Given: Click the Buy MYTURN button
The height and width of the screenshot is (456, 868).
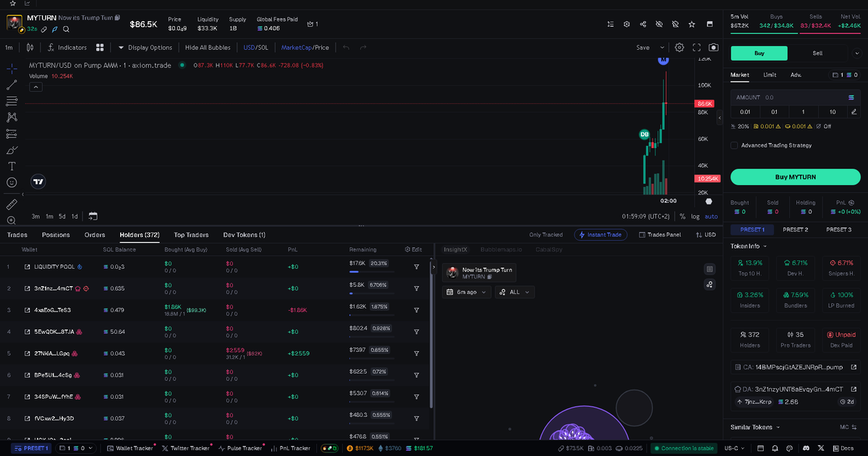Looking at the screenshot, I should [795, 177].
